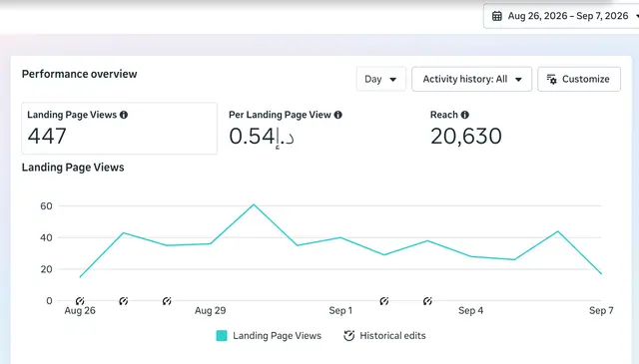Image resolution: width=639 pixels, height=364 pixels.
Task: Click the Customize sliders-gear icon
Action: click(552, 79)
